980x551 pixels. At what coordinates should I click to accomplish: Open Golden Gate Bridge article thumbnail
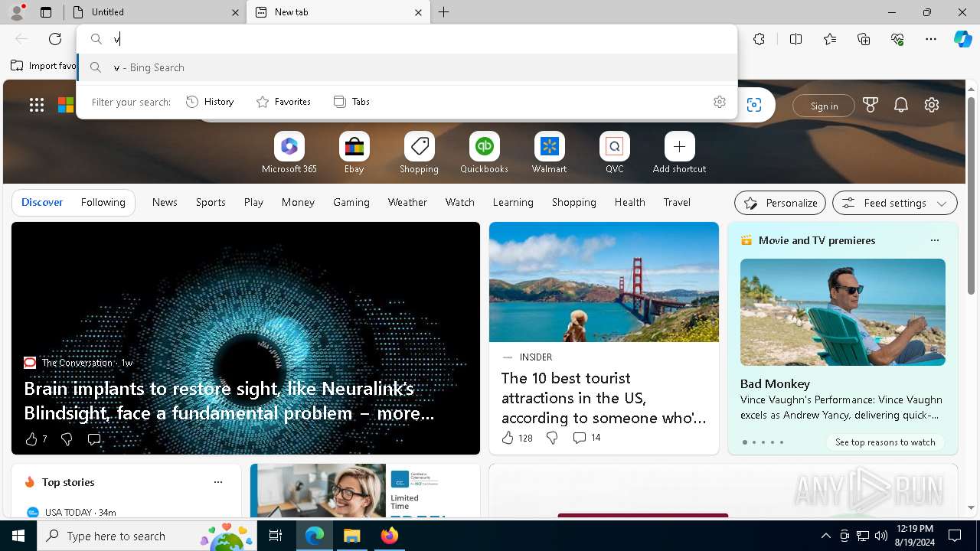click(x=604, y=282)
